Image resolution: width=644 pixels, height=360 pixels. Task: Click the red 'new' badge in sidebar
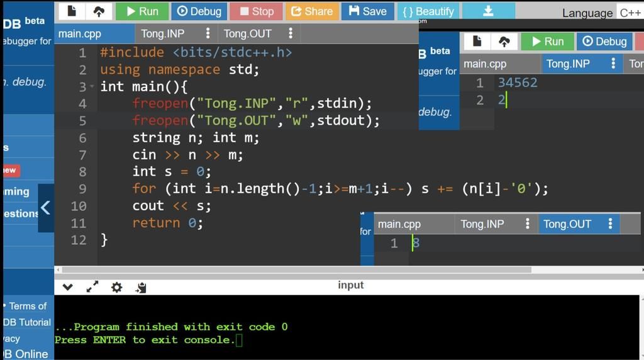tap(10, 170)
